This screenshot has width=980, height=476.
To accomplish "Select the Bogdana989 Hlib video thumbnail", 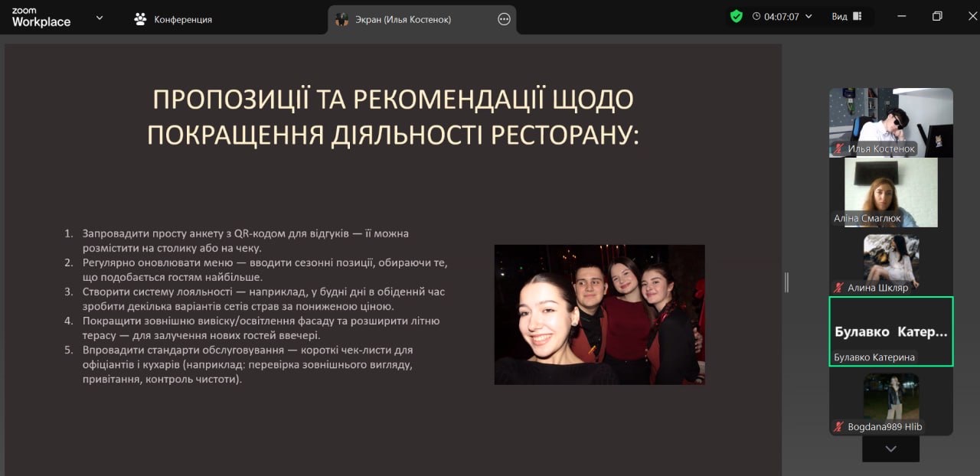I will point(891,401).
